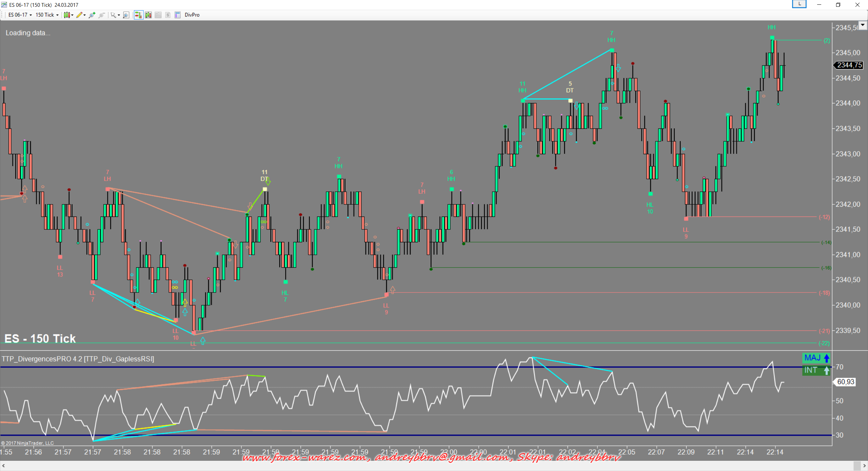Expand the price axis corner dropdown arrow

click(x=863, y=25)
